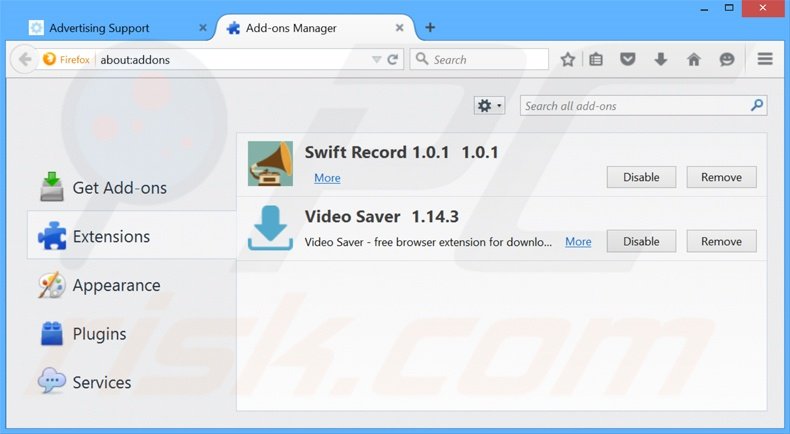The height and width of the screenshot is (434, 790).
Task: Save page to Pocket icon
Action: point(627,59)
